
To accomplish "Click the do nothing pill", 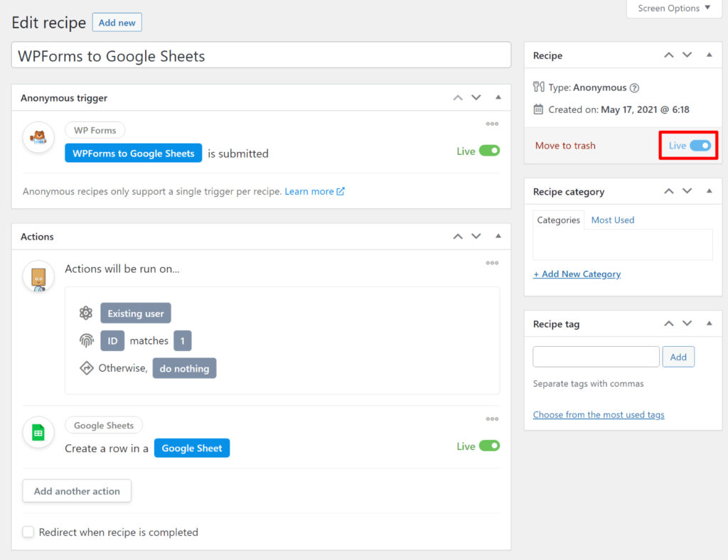I will pyautogui.click(x=184, y=368).
